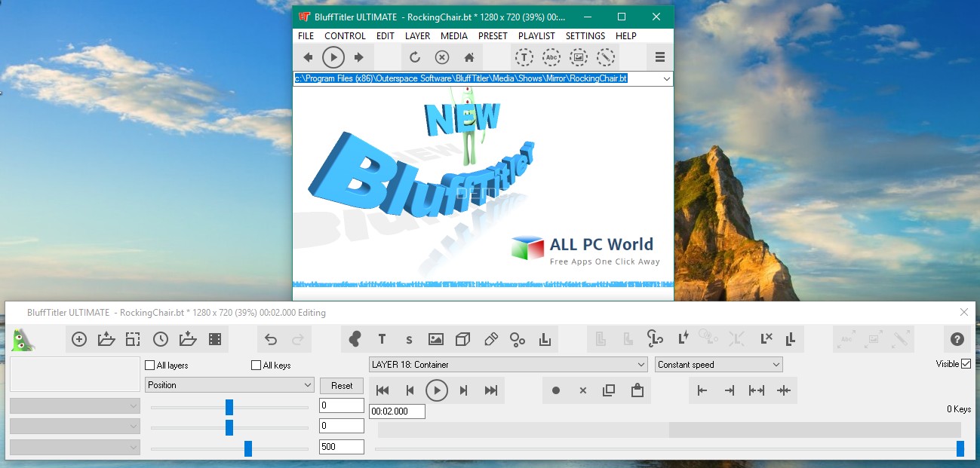Jump to first key in editor

[382, 390]
